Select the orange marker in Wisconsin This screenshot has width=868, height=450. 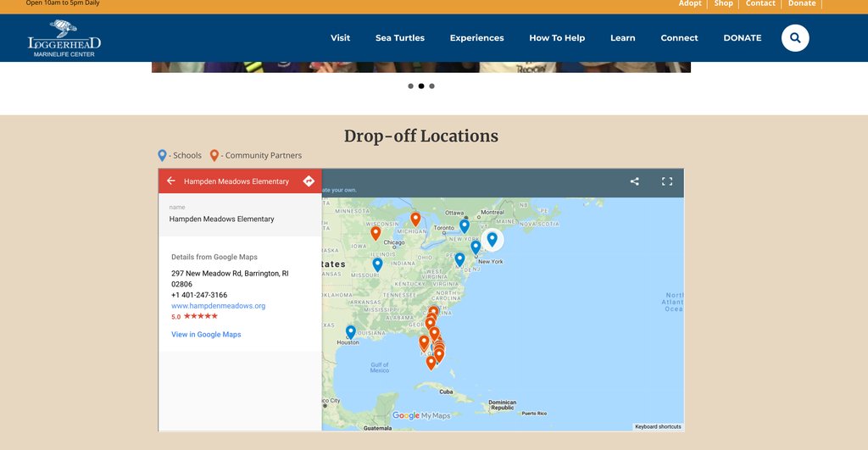376,233
